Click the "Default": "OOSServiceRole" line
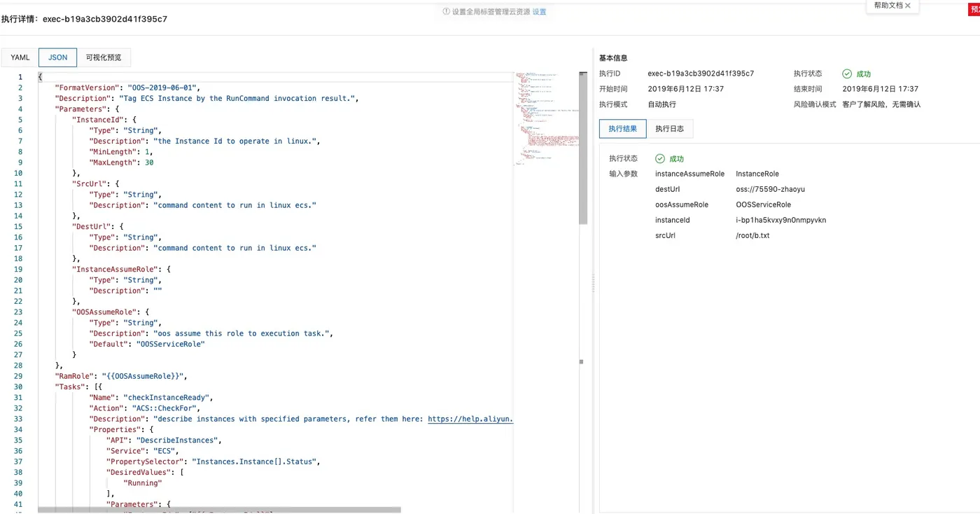The image size is (980, 514). 147,344
